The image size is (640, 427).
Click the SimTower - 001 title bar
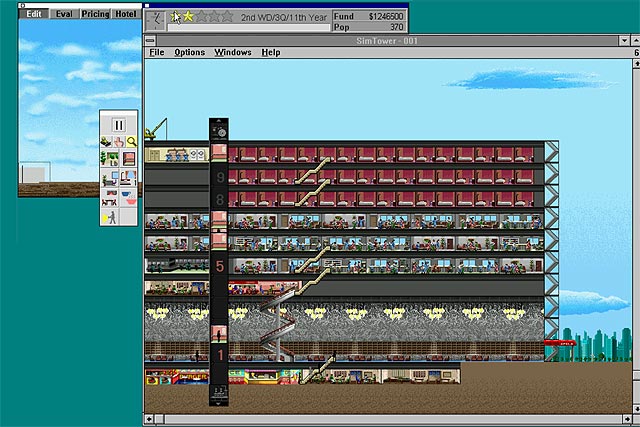[387, 40]
